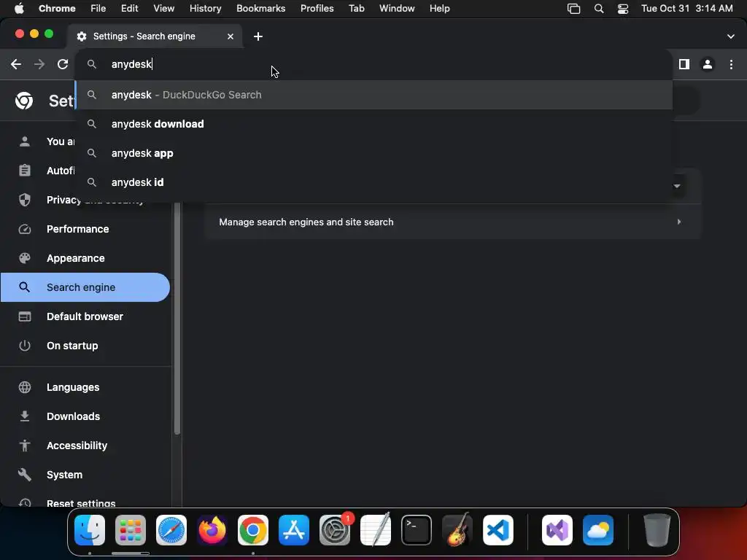Image resolution: width=747 pixels, height=560 pixels.
Task: Open the profile avatar icon
Action: point(708,64)
